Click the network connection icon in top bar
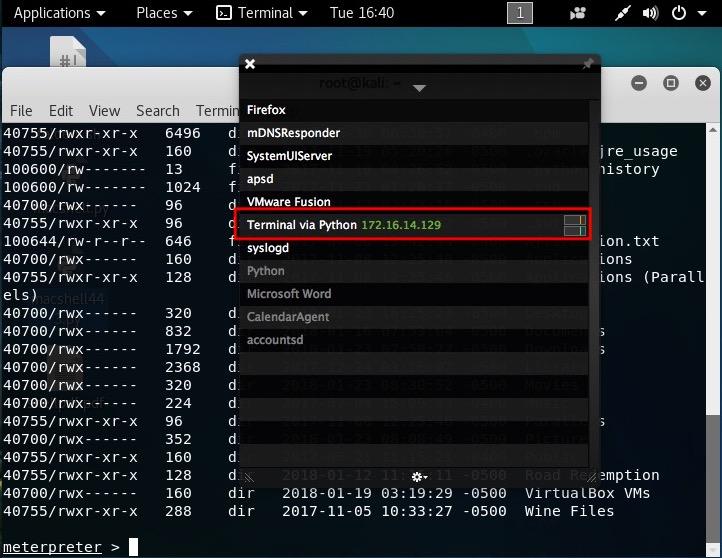Viewport: 722px width, 558px height. (622, 13)
